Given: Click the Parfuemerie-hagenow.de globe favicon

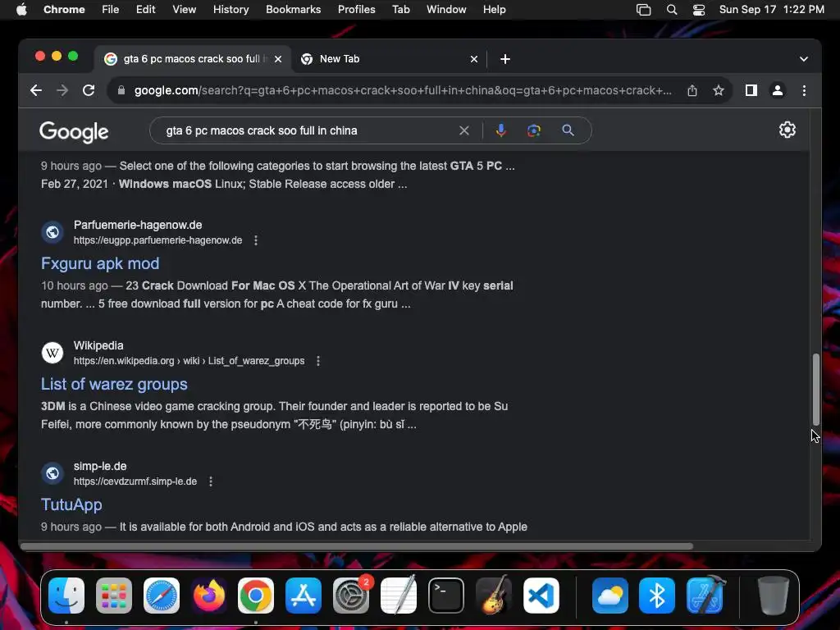Looking at the screenshot, I should point(52,232).
